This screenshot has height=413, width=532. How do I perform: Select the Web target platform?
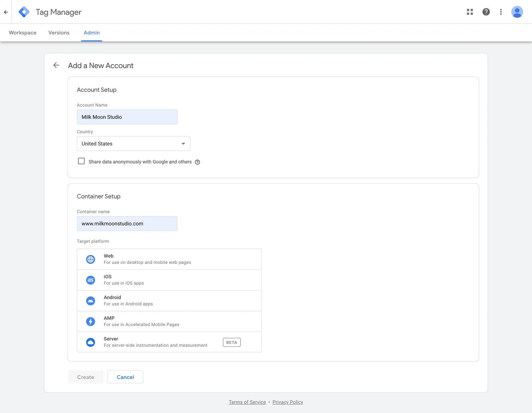pos(169,259)
